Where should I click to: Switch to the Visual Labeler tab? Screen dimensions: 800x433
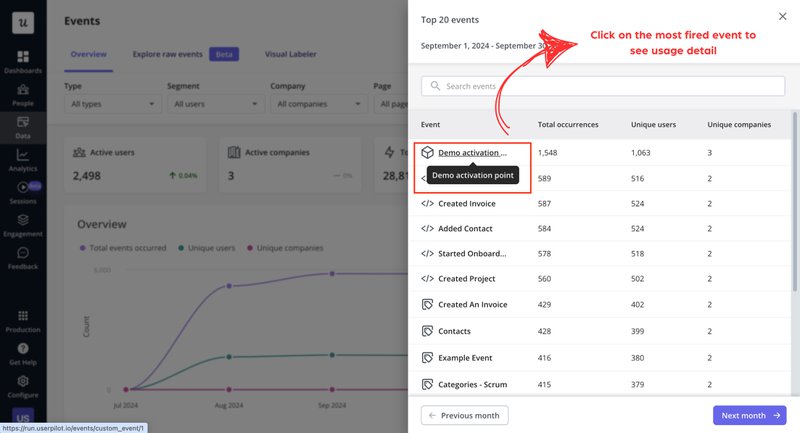pyautogui.click(x=292, y=54)
